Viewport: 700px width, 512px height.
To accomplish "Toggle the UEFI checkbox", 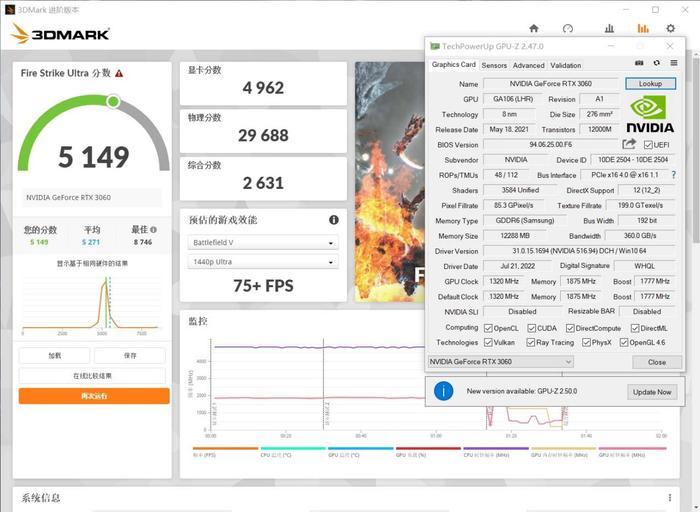I will pos(648,145).
